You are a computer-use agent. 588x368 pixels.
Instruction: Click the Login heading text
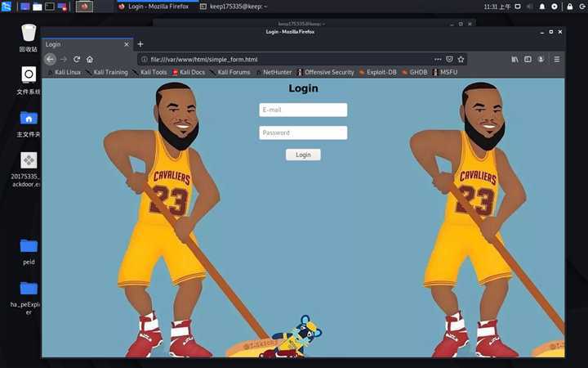303,88
